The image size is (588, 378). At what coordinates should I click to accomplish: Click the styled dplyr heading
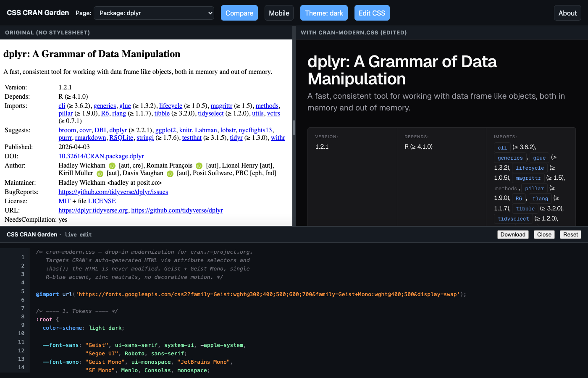point(402,70)
